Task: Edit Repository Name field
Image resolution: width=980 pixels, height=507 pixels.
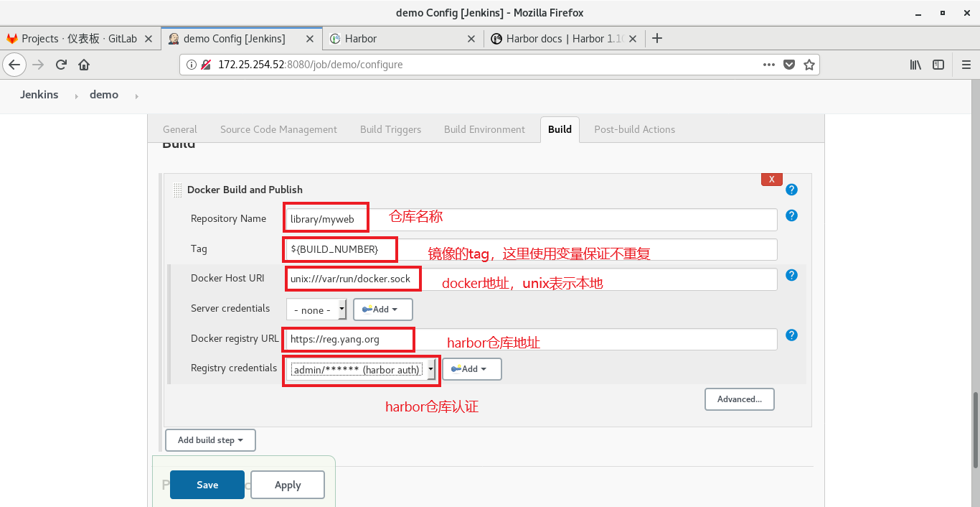Action: (x=532, y=219)
